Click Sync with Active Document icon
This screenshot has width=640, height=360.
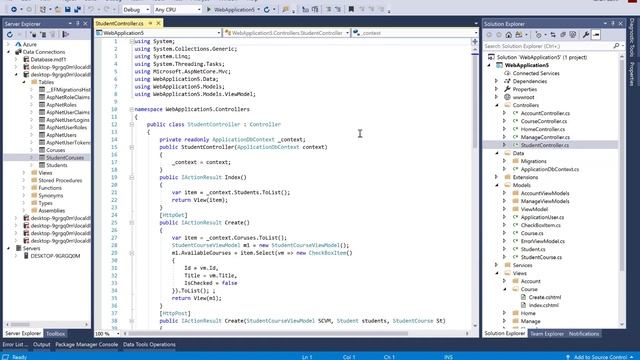pos(553,35)
